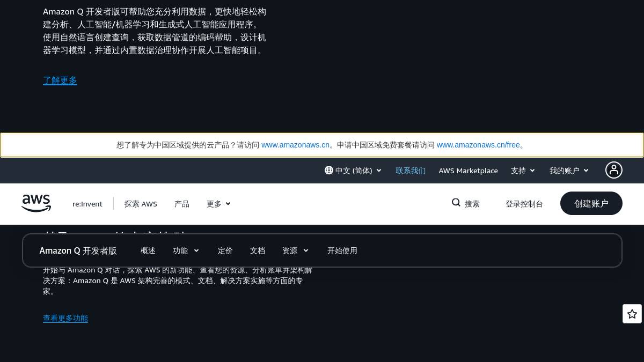
Task: Click the globe language icon
Action: [329, 170]
